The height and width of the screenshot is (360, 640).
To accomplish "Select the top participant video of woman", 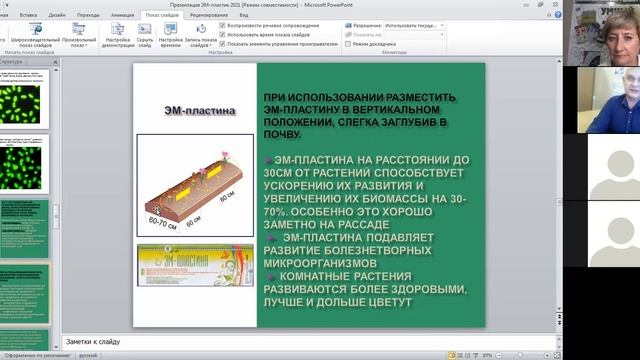I will click(601, 33).
